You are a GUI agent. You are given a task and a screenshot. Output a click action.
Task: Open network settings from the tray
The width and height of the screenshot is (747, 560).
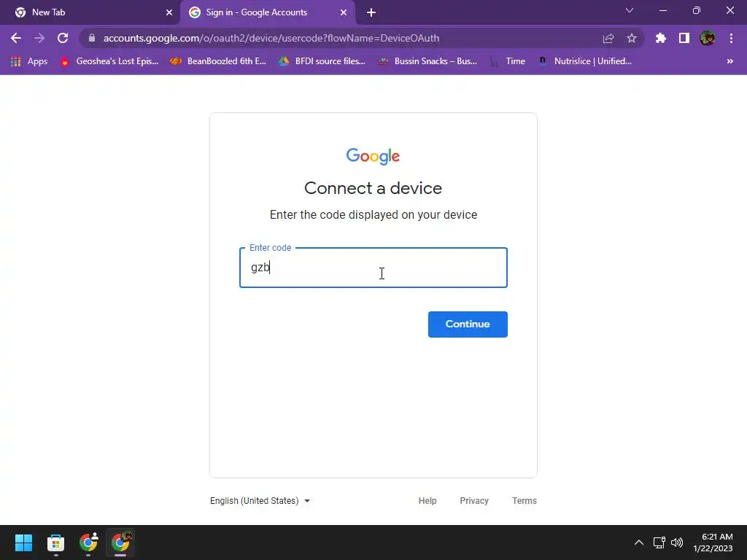pos(659,542)
